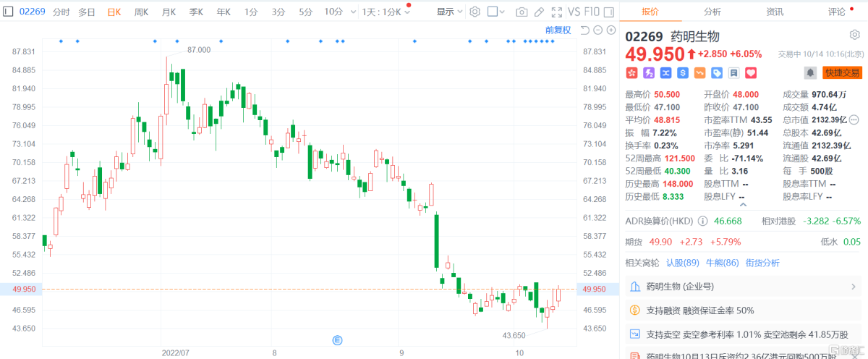Click the E earnings marker on the time axis
The height and width of the screenshot is (359, 868).
tap(336, 339)
